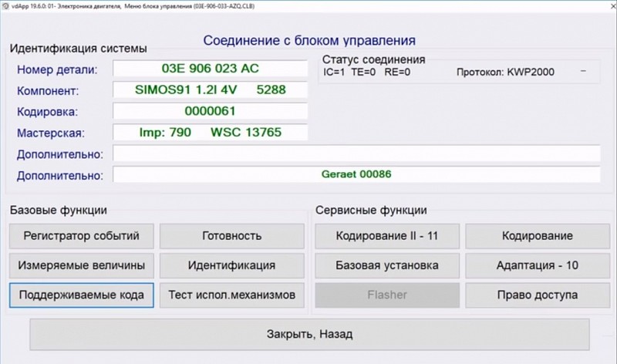This screenshot has height=364, width=617.
Task: Click the Мастерская field with WSC 13765
Action: [210, 133]
